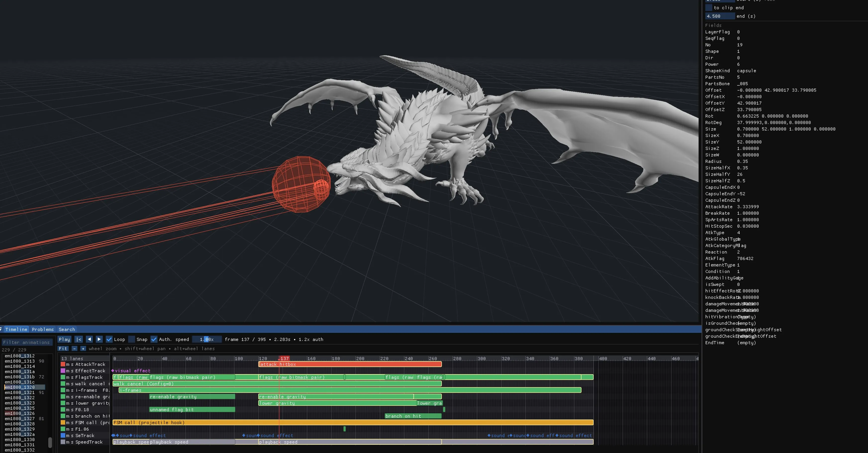This screenshot has width=868, height=453.
Task: Click the PartsBone '_005' value
Action: (742, 84)
